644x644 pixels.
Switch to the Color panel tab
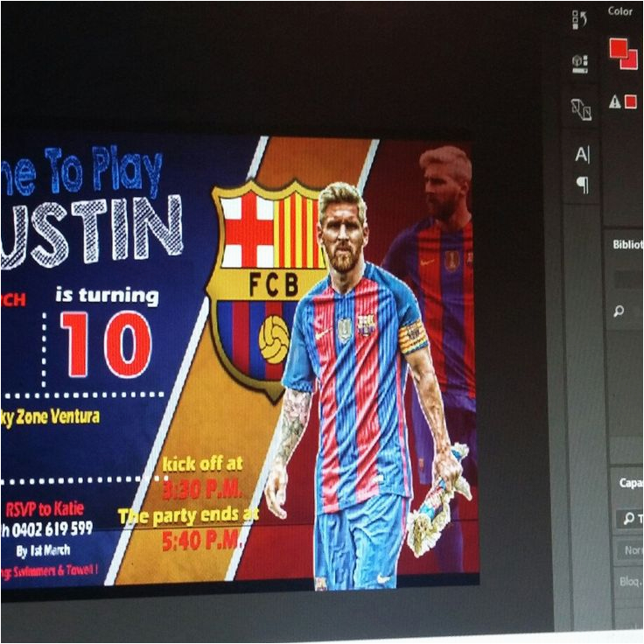(x=620, y=11)
